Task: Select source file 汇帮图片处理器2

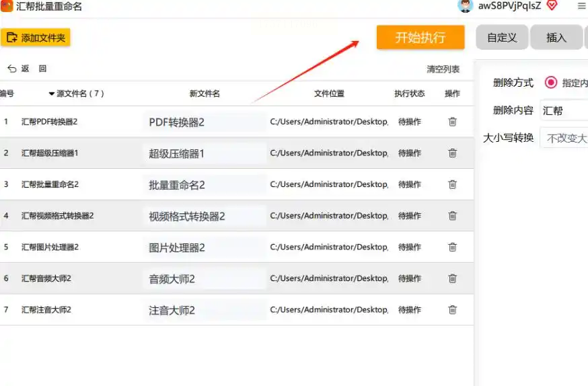Action: point(50,247)
